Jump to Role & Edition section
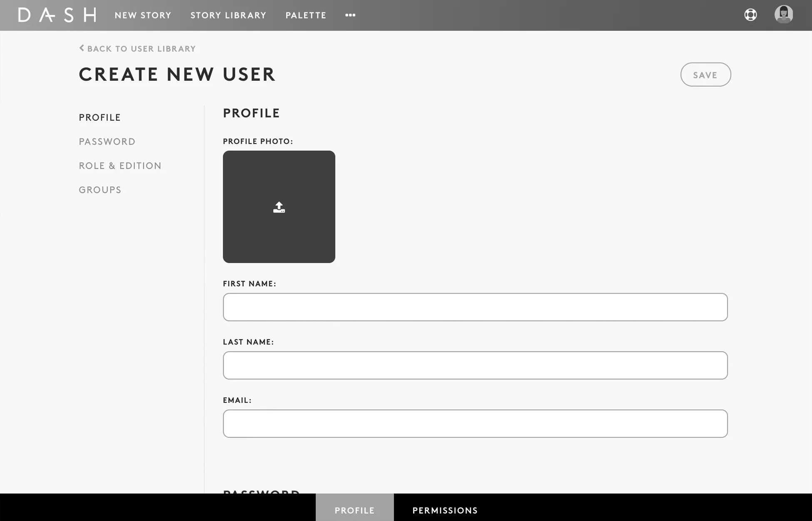The height and width of the screenshot is (521, 812). (x=120, y=166)
